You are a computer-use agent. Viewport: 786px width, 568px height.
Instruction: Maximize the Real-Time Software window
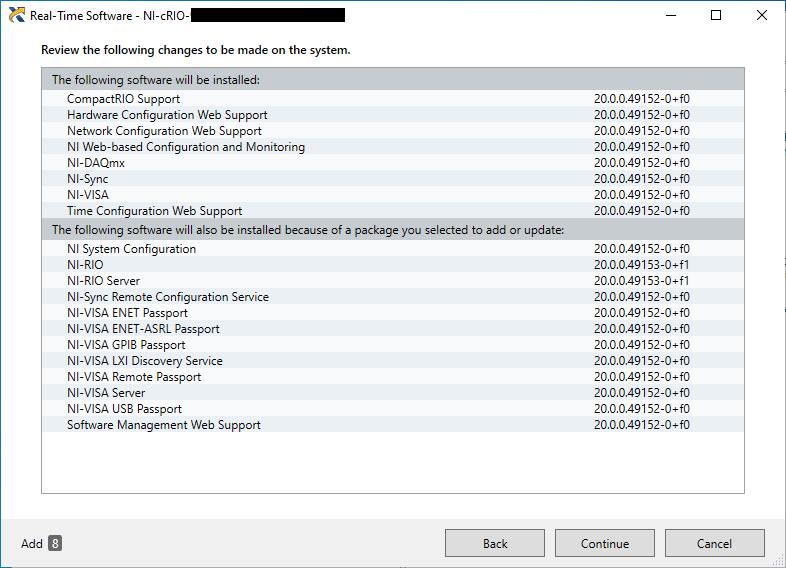716,16
